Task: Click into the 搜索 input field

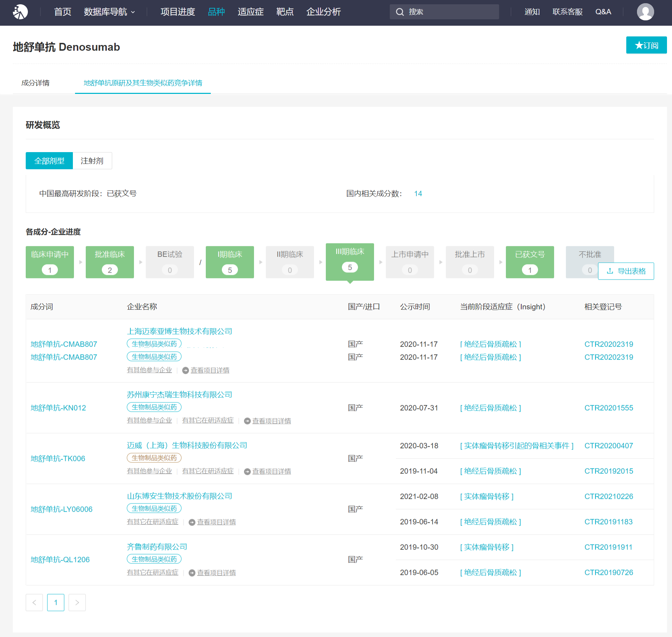Action: click(450, 12)
